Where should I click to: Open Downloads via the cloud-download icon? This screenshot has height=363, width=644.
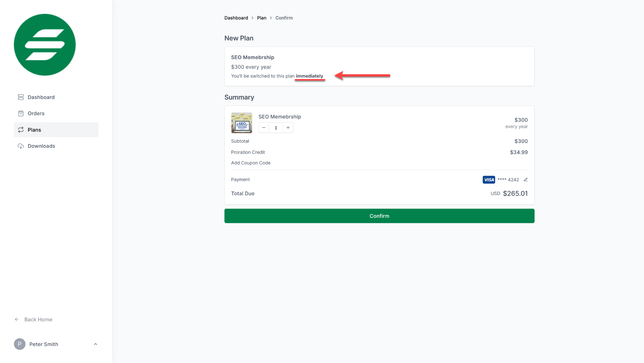(21, 146)
